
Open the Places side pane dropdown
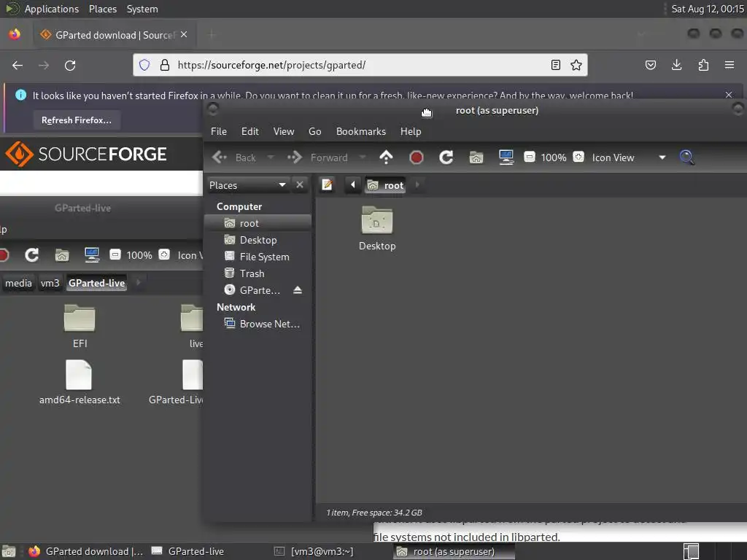pos(248,184)
